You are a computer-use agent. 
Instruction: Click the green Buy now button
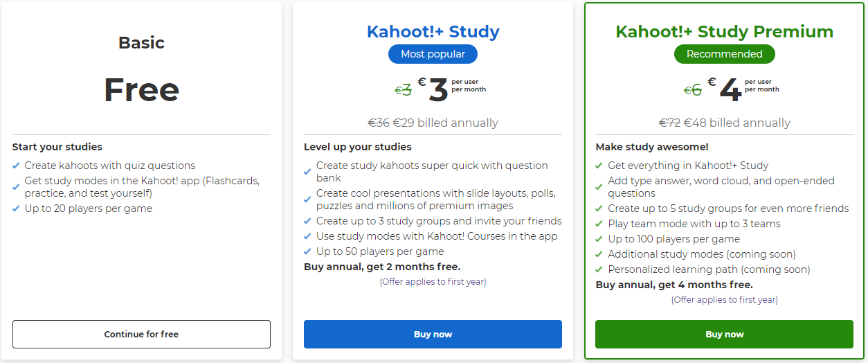(724, 334)
